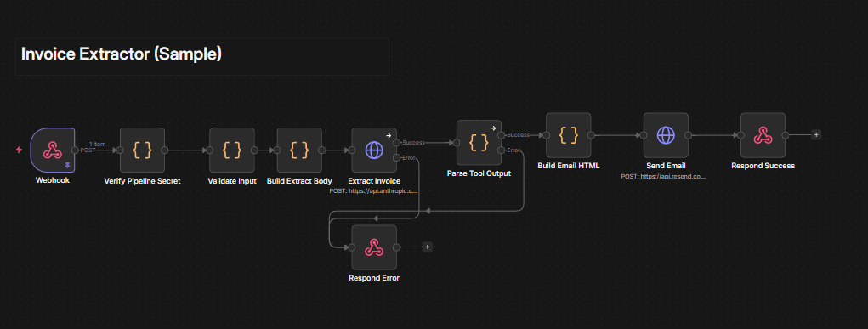Screen dimensions: 868x329
Task: Click the "Parse Tool Output" label
Action: click(x=479, y=173)
